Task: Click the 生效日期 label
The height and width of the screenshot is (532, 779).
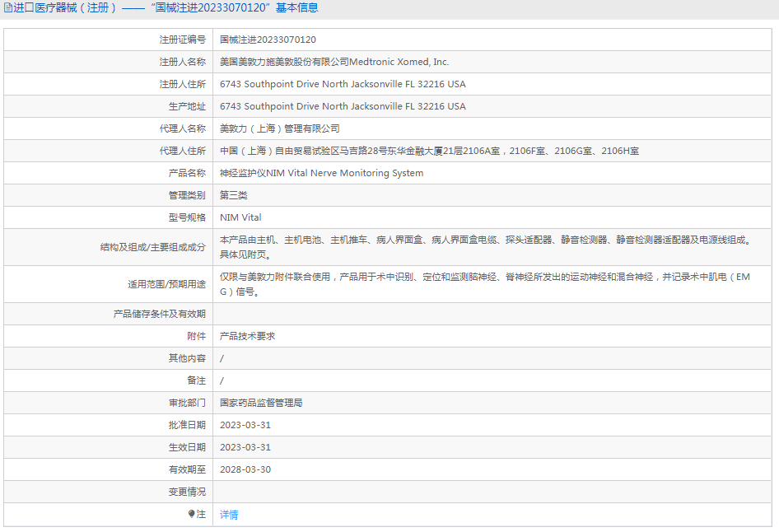Action: tap(187, 447)
